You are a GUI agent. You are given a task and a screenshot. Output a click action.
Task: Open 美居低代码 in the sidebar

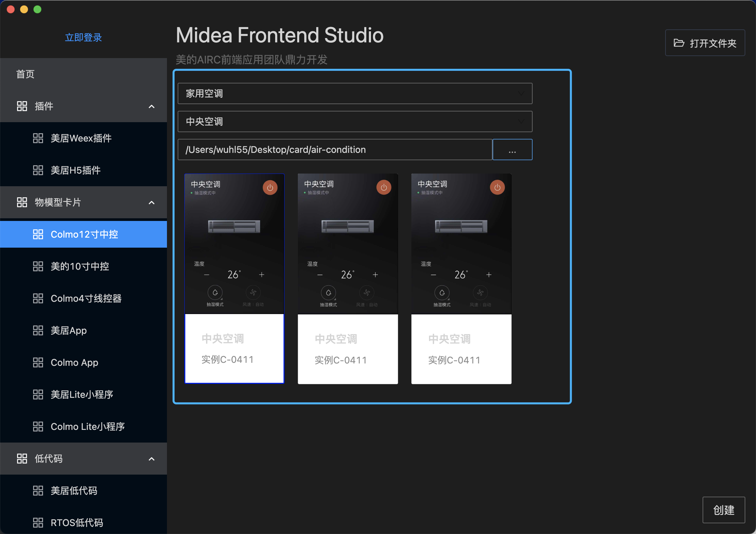pos(83,491)
